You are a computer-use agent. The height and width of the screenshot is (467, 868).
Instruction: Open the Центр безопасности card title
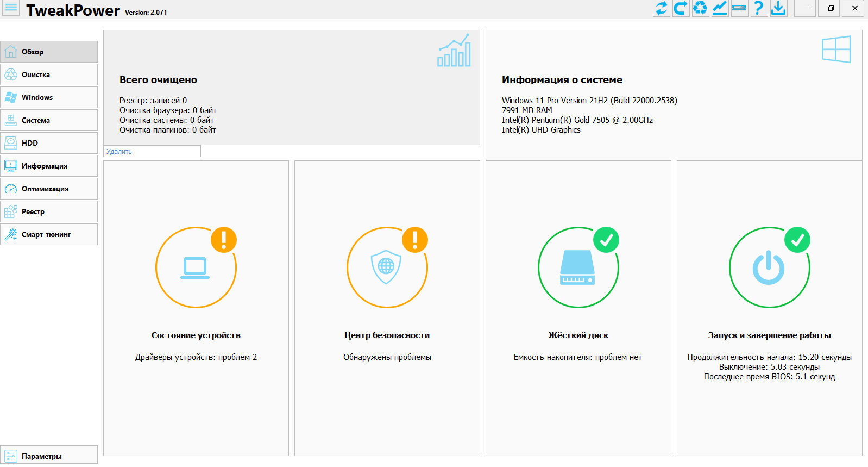click(x=387, y=335)
